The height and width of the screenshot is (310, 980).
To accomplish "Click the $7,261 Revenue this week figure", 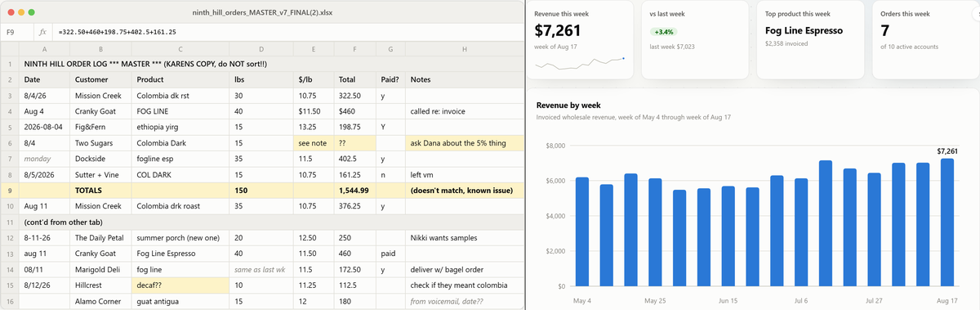I will pyautogui.click(x=558, y=31).
